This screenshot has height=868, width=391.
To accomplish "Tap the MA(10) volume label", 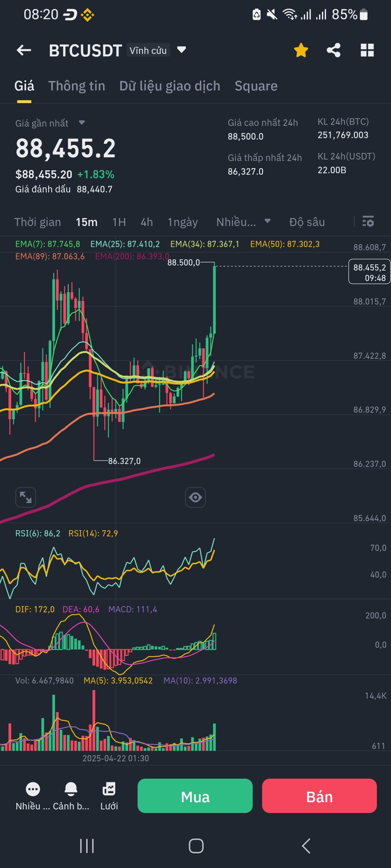I will 200,681.
